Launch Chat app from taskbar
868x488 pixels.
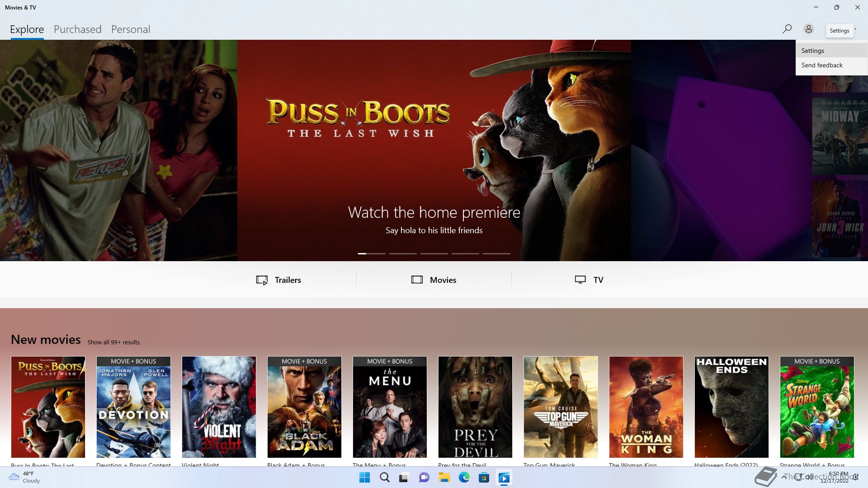[x=424, y=478]
